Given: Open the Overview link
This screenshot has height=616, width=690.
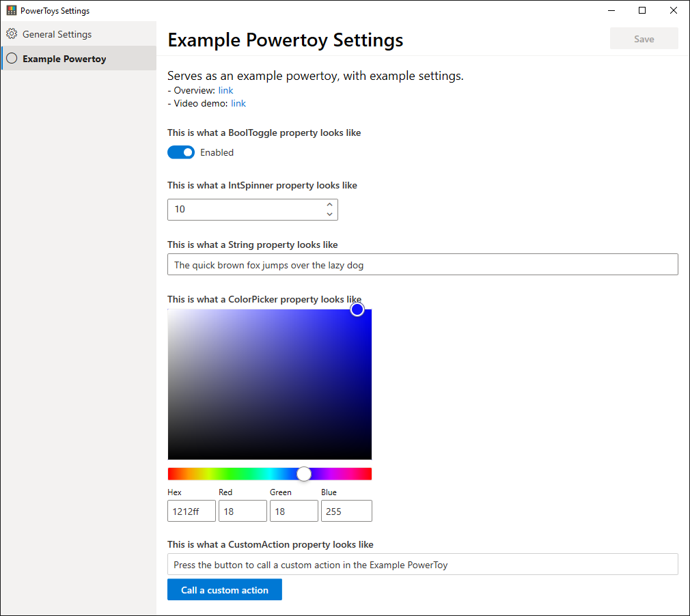Looking at the screenshot, I should tap(225, 90).
